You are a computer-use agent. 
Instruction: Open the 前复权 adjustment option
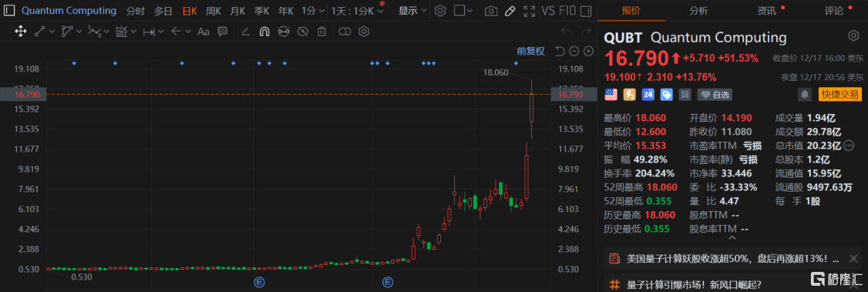tap(531, 52)
